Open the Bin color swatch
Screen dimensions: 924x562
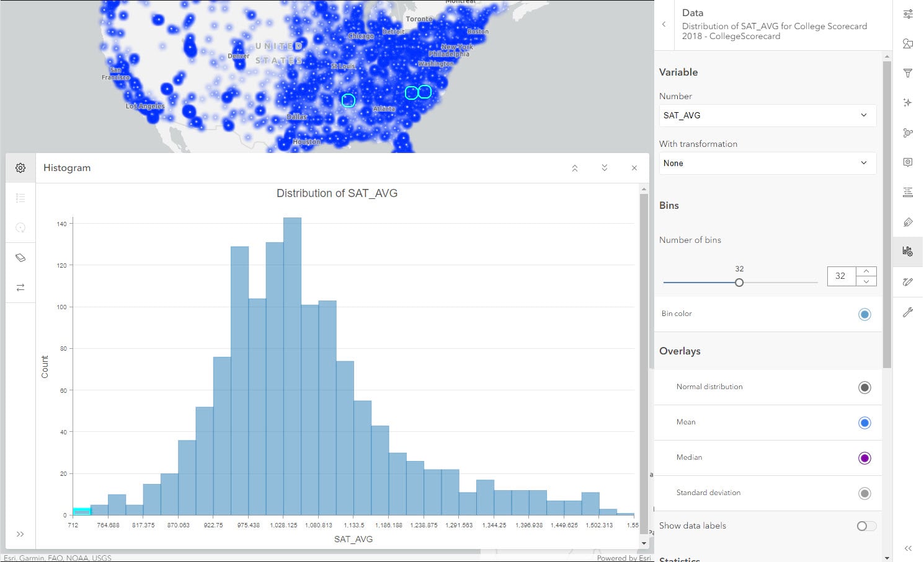pyautogui.click(x=864, y=314)
